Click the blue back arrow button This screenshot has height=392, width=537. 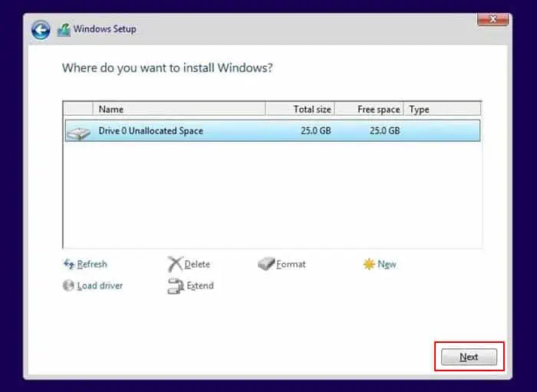(x=41, y=30)
